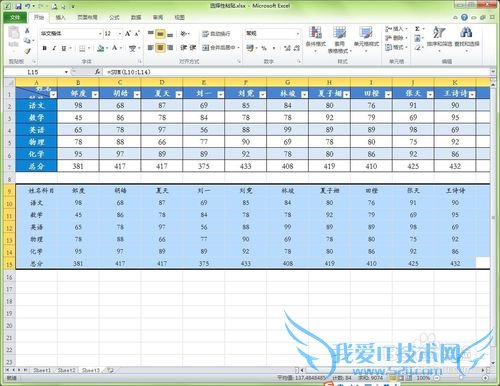500x386 pixels.
Task: Open the orientation text rotation options
Action: [x=184, y=34]
